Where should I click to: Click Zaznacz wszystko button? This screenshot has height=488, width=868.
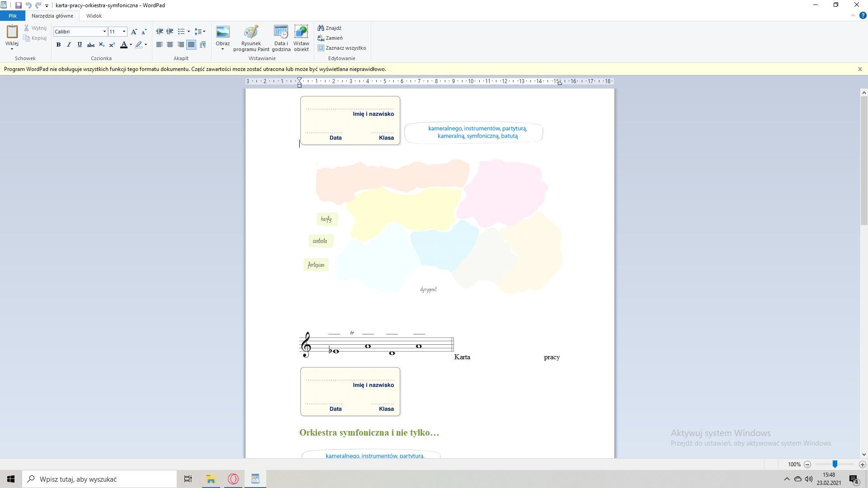(342, 48)
